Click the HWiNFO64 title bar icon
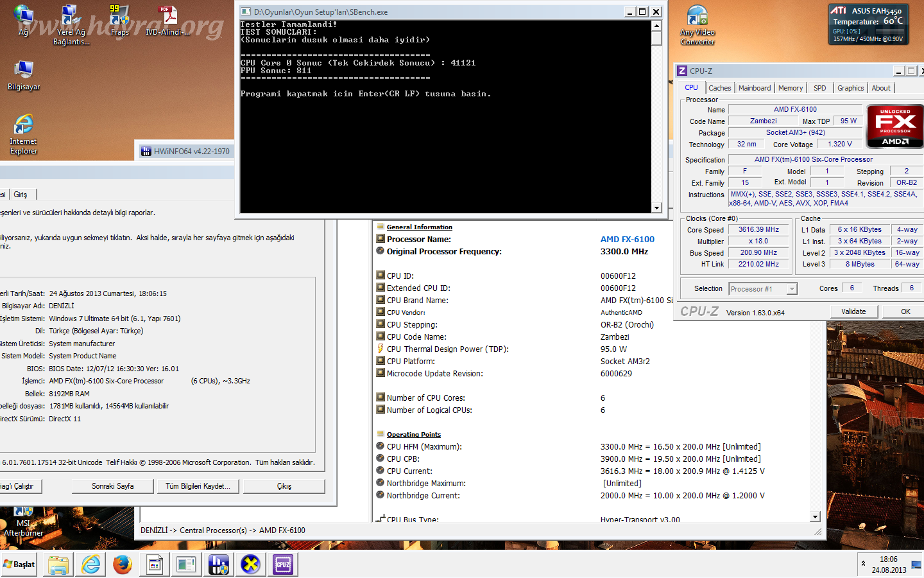 point(146,152)
